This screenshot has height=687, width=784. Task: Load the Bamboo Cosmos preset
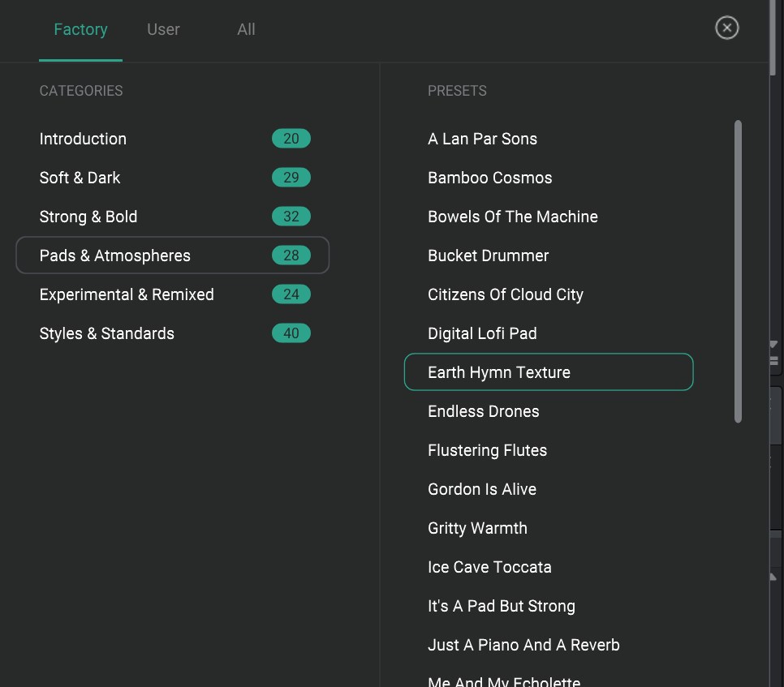489,178
